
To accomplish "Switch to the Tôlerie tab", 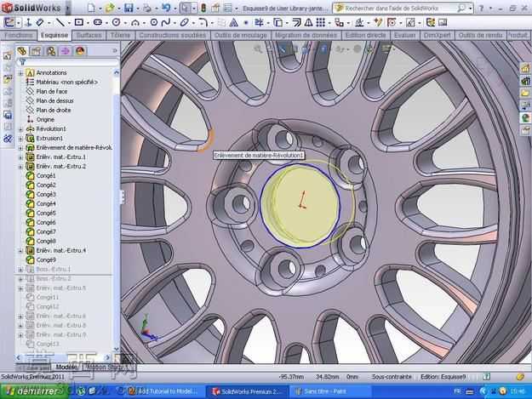I will tap(121, 35).
